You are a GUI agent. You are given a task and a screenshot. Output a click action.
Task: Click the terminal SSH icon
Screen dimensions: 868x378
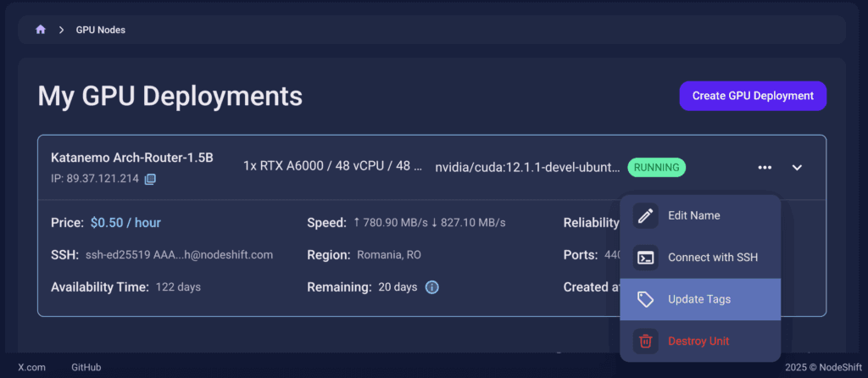coord(646,258)
